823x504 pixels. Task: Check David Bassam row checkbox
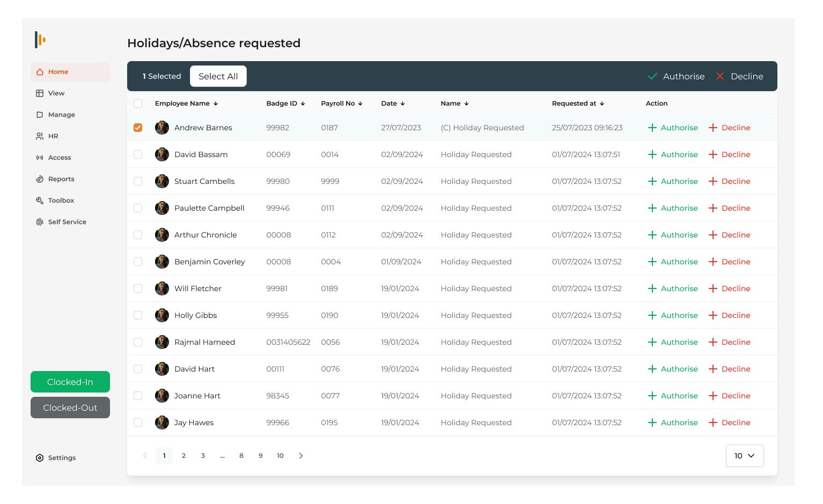coord(138,154)
